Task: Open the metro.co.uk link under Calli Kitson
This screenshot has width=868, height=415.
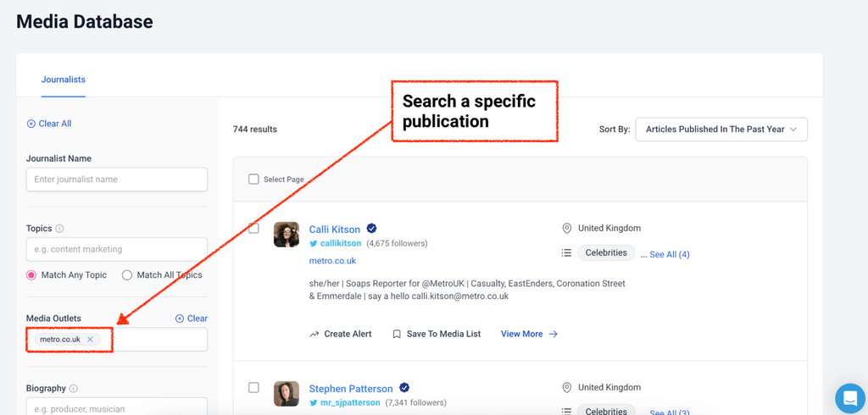Action: tap(332, 261)
